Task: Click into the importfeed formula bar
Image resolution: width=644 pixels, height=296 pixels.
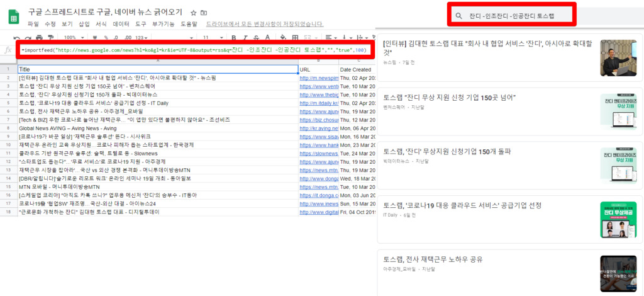Action: (194, 50)
